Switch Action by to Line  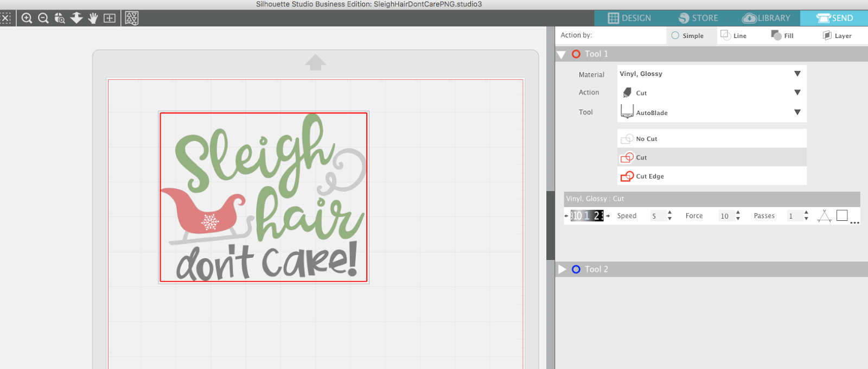[x=733, y=36]
